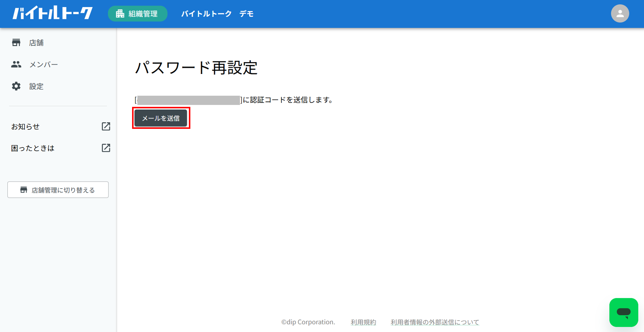Click the gear icon beside 設定
Image resolution: width=644 pixels, height=332 pixels.
16,86
